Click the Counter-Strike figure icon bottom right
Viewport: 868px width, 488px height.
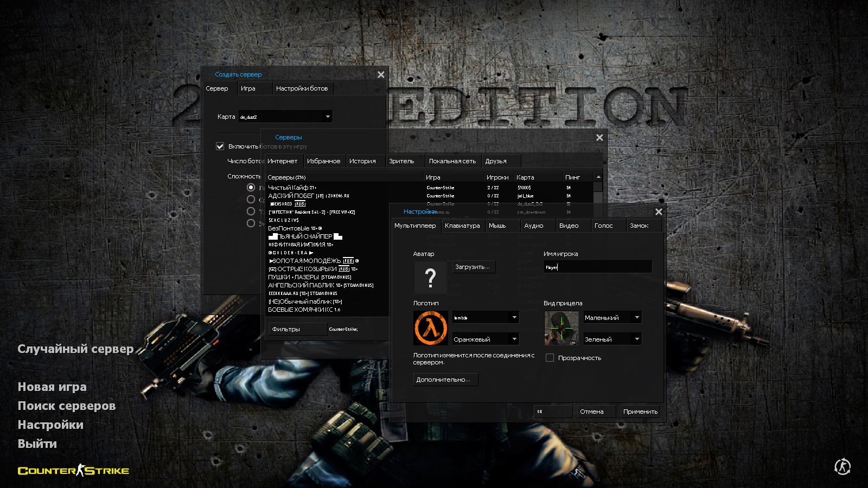842,466
